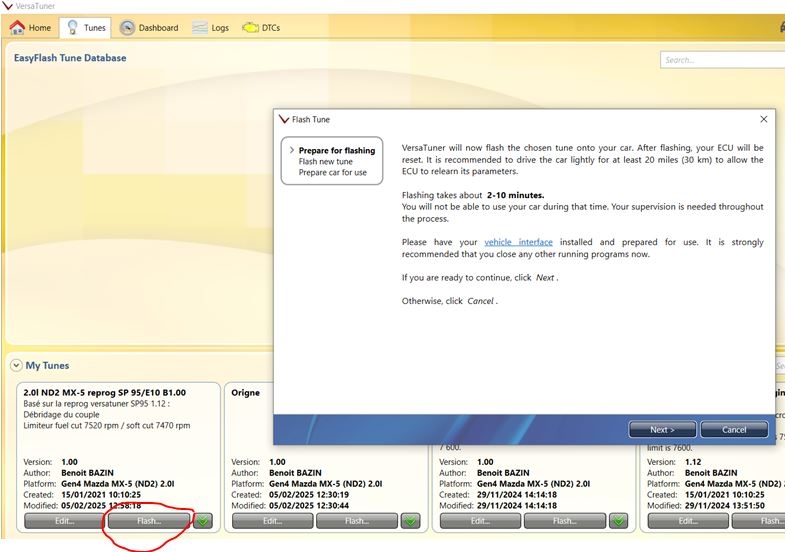Click the VersaTuner logo in Flash Tune title bar
This screenshot has width=785, height=552.
tap(284, 119)
